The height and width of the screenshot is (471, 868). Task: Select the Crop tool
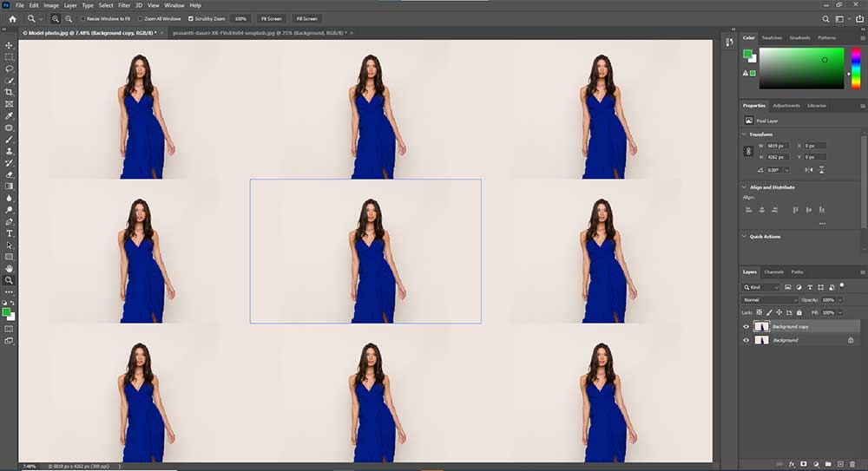[9, 93]
